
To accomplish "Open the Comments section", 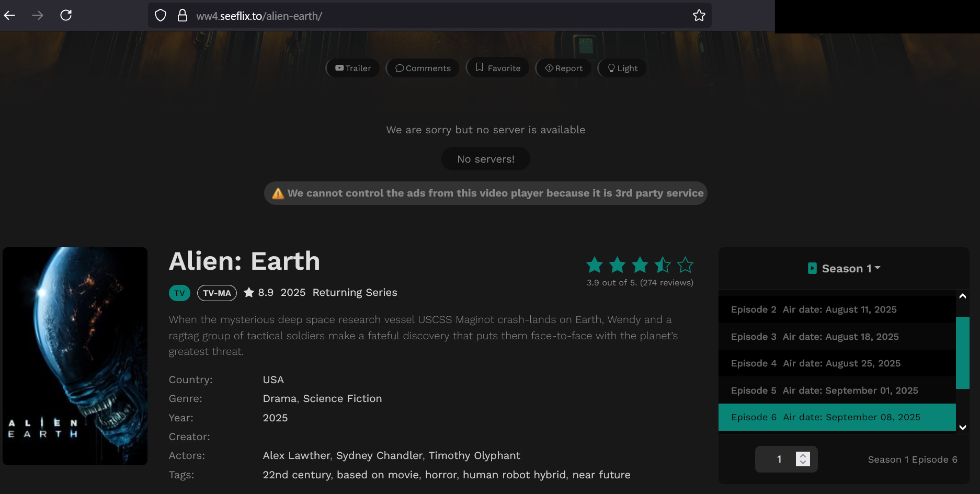I will pyautogui.click(x=423, y=68).
